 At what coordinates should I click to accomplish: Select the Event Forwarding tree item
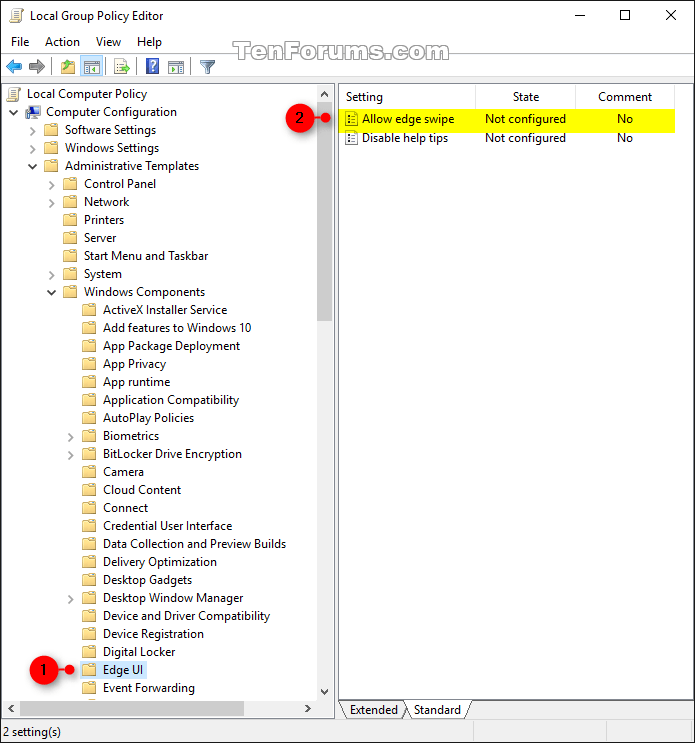pyautogui.click(x=149, y=688)
